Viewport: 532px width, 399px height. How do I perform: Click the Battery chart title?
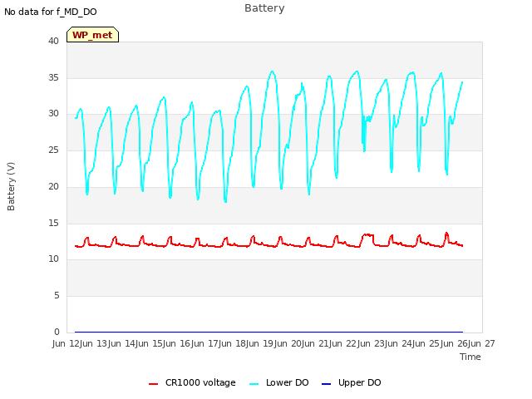click(264, 8)
